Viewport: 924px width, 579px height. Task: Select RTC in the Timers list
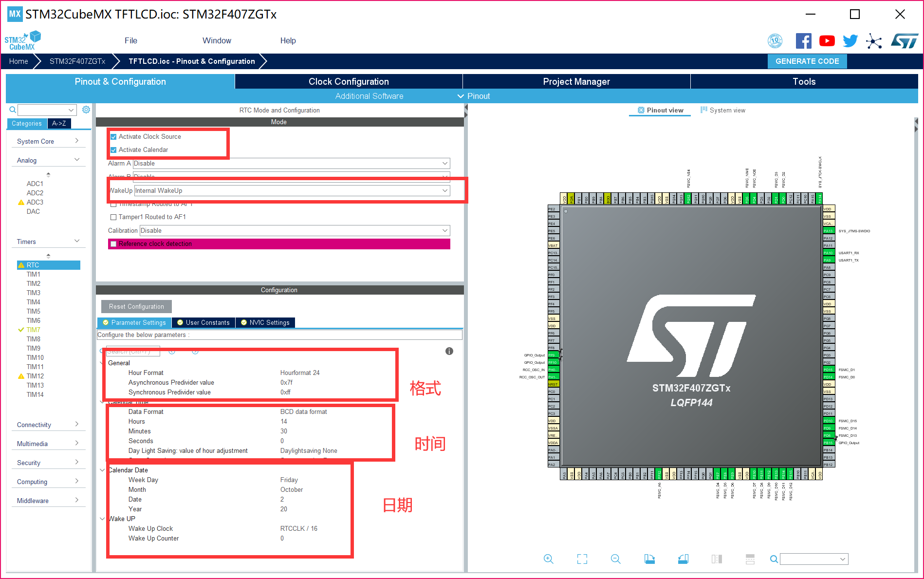[33, 264]
